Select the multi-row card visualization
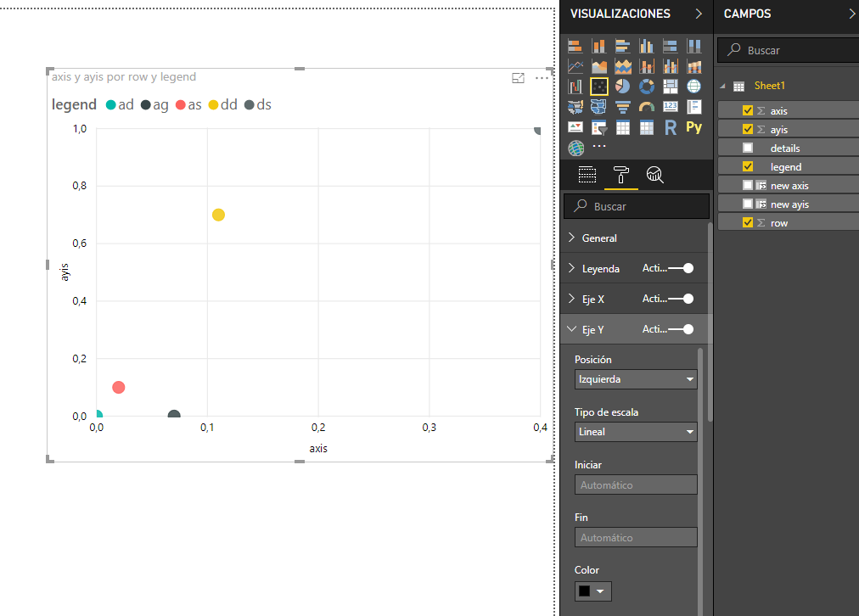This screenshot has width=859, height=616. pos(694,107)
